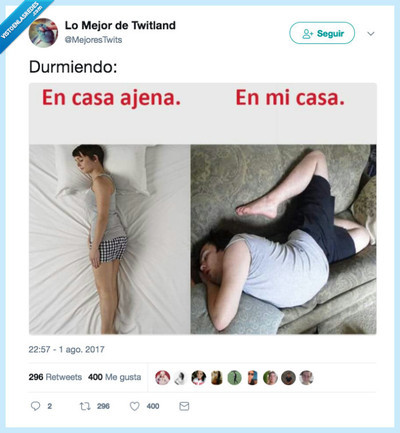The height and width of the screenshot is (433, 400).
Task: Open tweet timestamp 22:57 - 1 ago. 2017
Action: (66, 349)
